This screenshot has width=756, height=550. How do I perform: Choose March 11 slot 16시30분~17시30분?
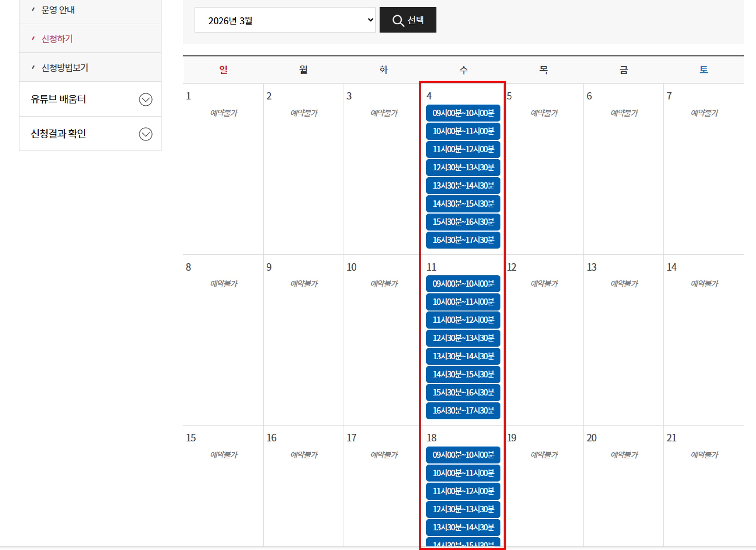[463, 410]
